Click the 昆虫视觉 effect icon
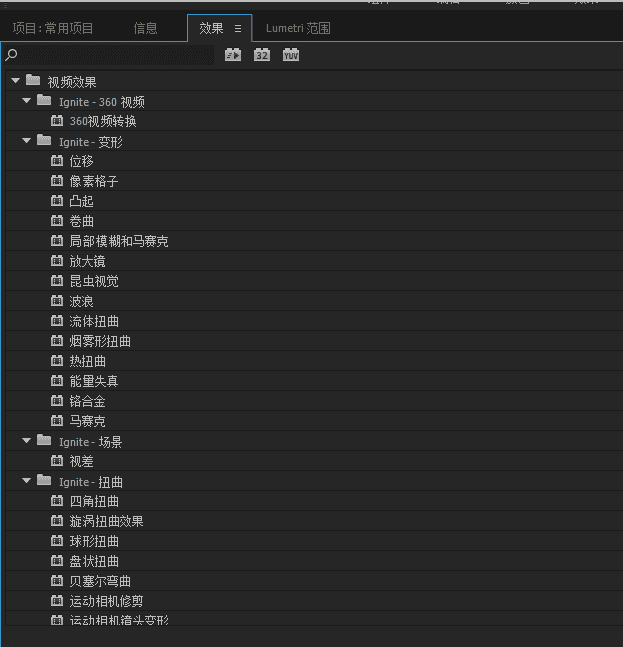The image size is (623, 647). tap(57, 281)
